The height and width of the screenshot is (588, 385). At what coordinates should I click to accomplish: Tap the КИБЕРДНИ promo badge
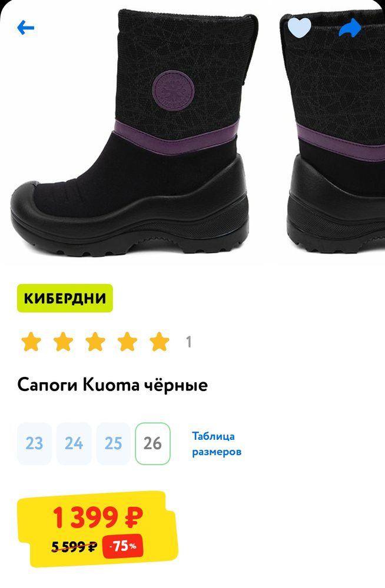coord(65,299)
